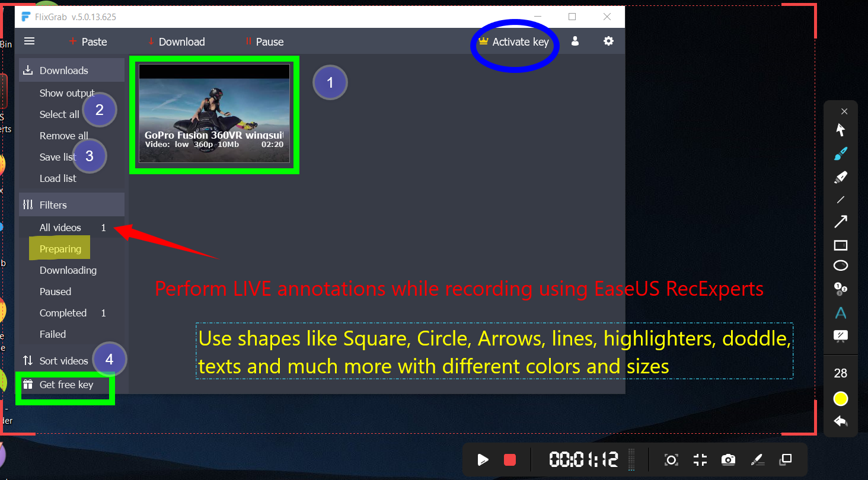Screen dimensions: 868x480
Task: Change the annotation size value 28
Action: (x=840, y=373)
